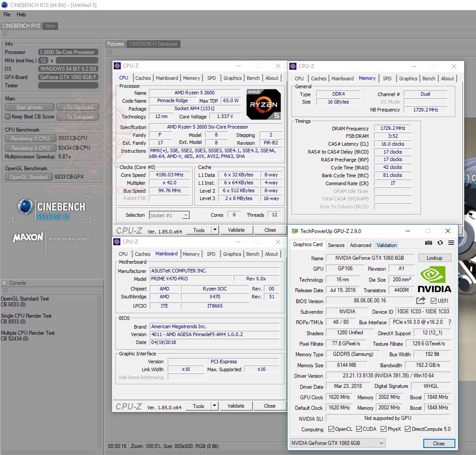Viewport: 476px width, 455px height.
Task: Open Tools dropdown arrow in Mainboard CPU-Z window
Action: click(x=215, y=406)
